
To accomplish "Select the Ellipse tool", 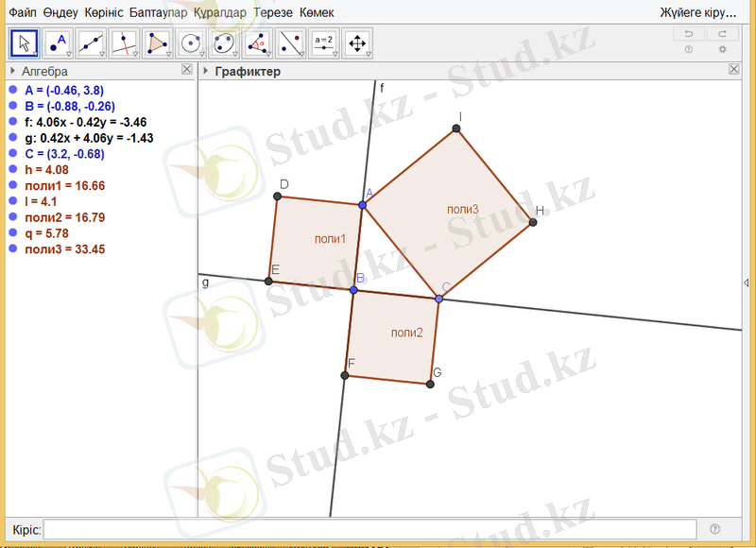I will 224,43.
